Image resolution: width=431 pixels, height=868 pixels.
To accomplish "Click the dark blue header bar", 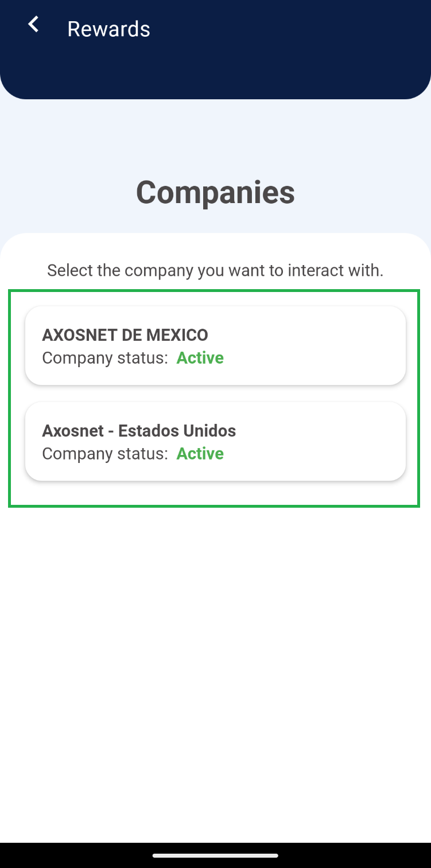I will point(287,57).
